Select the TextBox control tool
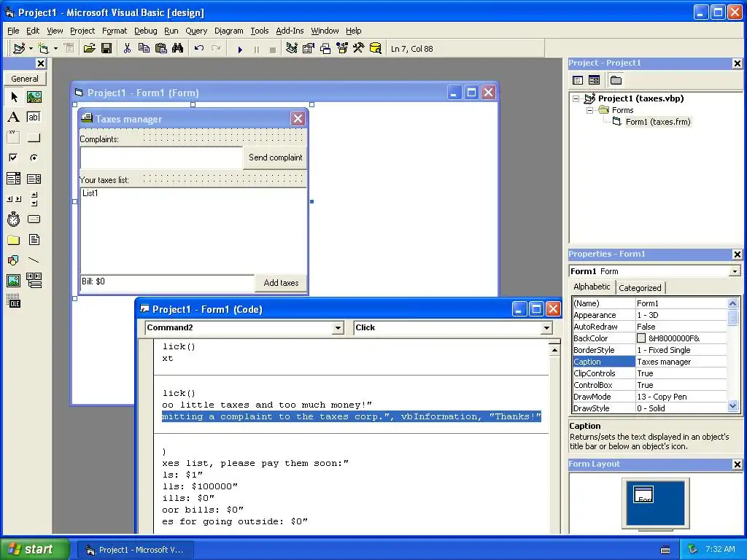The image size is (747, 560). [34, 117]
